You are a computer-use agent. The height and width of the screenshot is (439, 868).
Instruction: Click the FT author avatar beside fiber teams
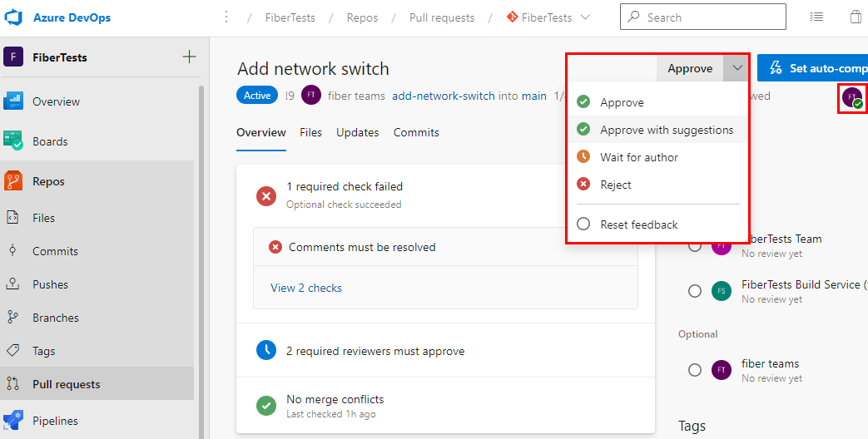tap(311, 95)
